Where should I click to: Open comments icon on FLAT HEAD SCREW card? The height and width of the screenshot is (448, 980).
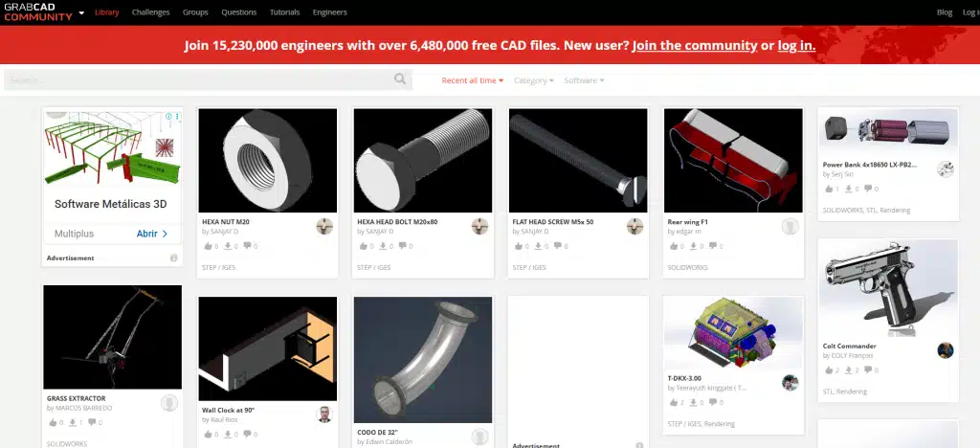pos(558,246)
